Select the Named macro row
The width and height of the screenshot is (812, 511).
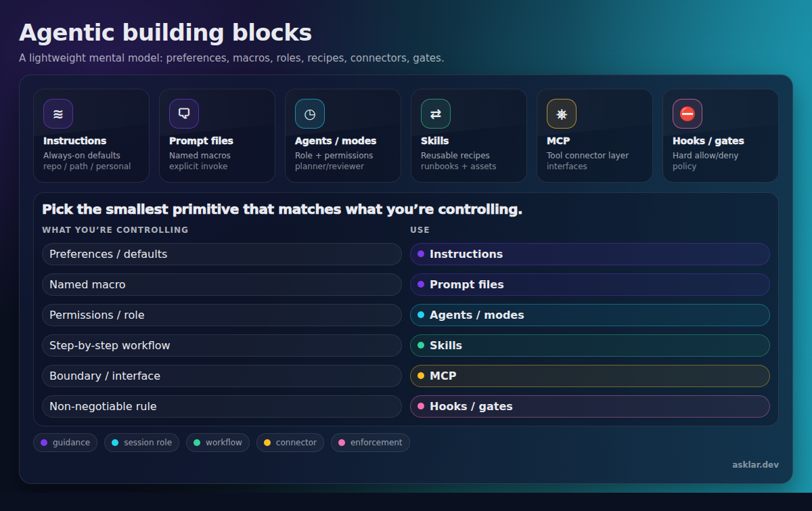(222, 284)
